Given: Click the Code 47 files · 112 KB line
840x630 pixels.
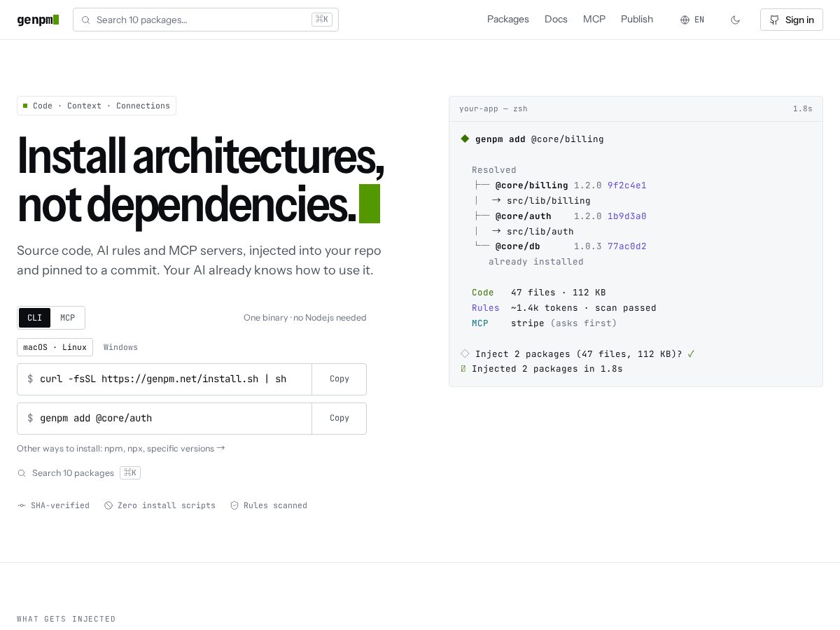Looking at the screenshot, I should pyautogui.click(x=539, y=293).
